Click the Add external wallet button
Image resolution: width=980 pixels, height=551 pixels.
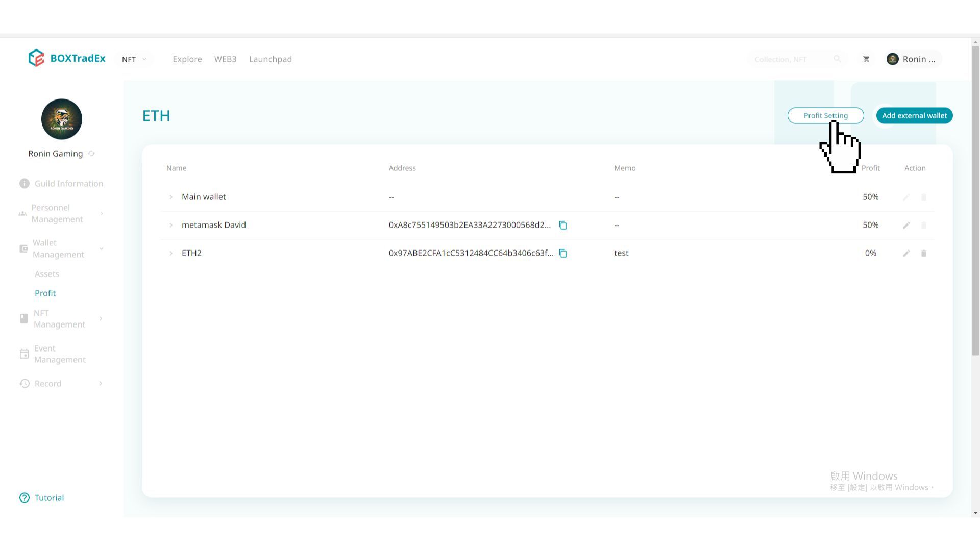[x=914, y=116]
